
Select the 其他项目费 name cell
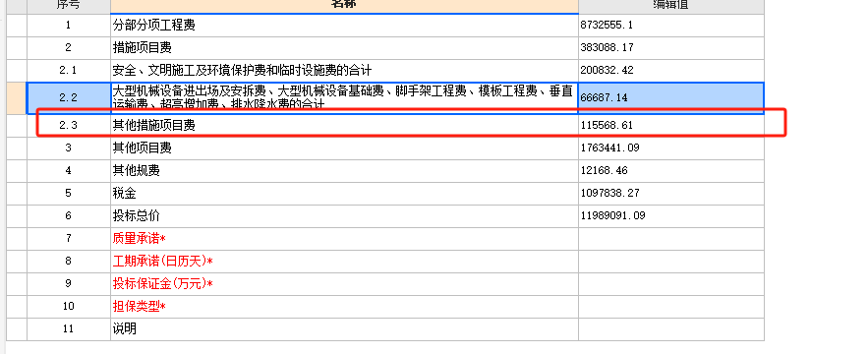[x=344, y=147]
